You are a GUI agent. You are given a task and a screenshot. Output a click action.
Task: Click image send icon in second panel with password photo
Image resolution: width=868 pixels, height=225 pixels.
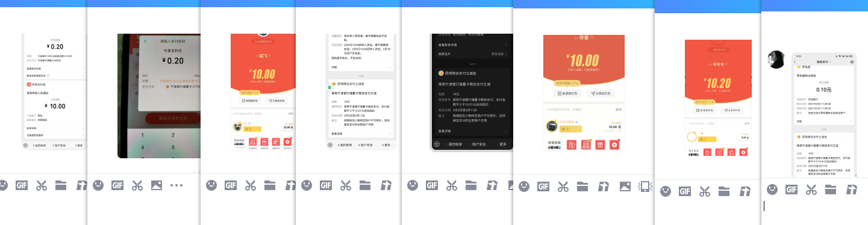point(157,185)
